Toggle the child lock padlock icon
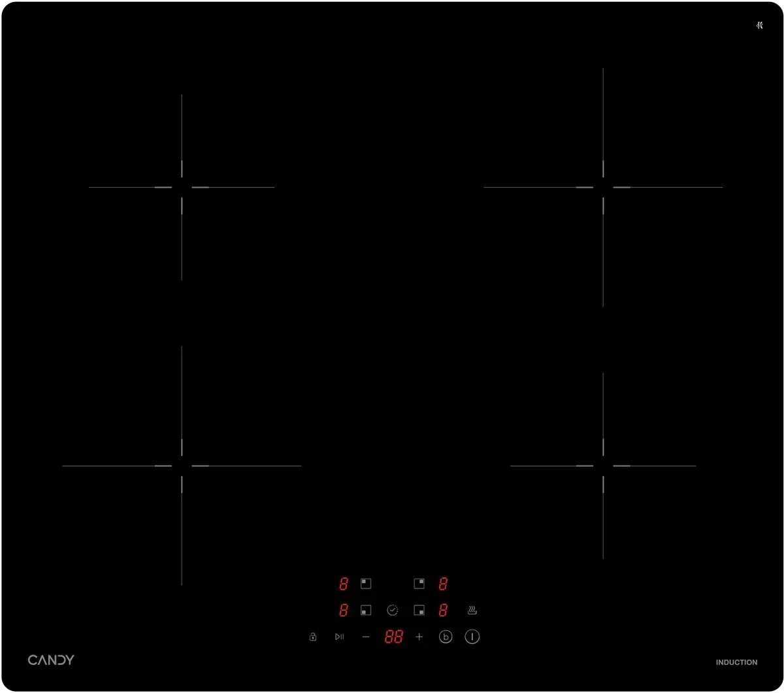Screen dimensions: 784x693 pyautogui.click(x=313, y=637)
